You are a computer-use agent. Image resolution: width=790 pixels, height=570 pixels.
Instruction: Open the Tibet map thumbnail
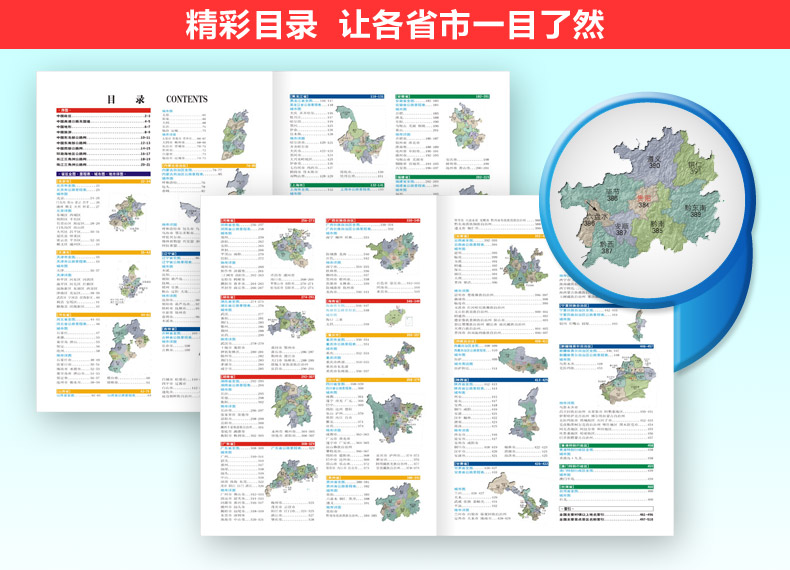tap(522, 359)
